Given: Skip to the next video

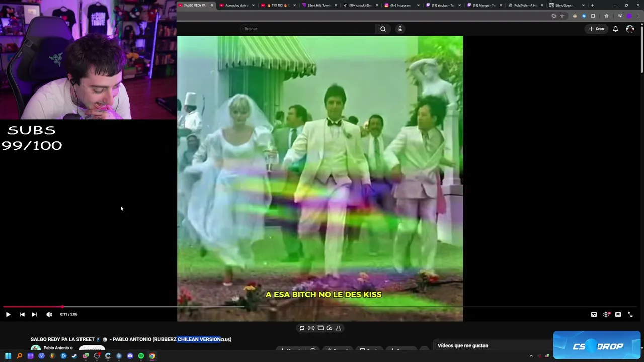Looking at the screenshot, I should (34, 314).
